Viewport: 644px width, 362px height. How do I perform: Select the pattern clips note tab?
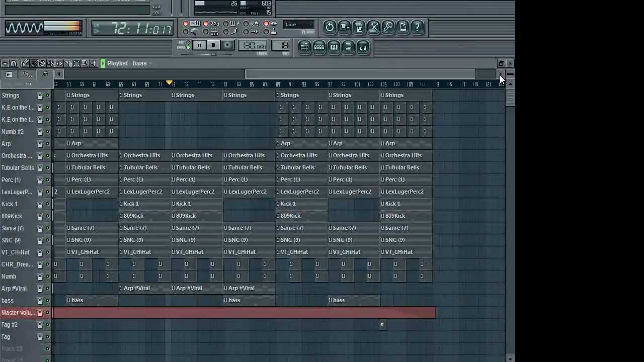pyautogui.click(x=45, y=74)
